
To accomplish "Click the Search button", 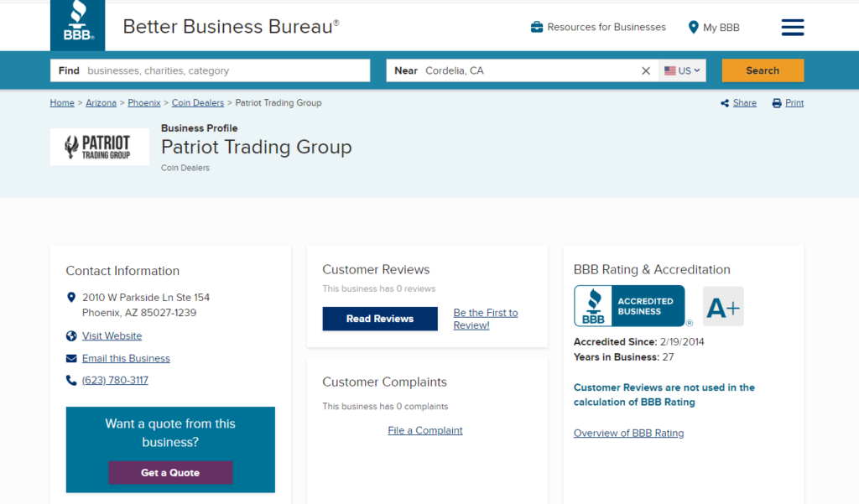I will [x=763, y=70].
